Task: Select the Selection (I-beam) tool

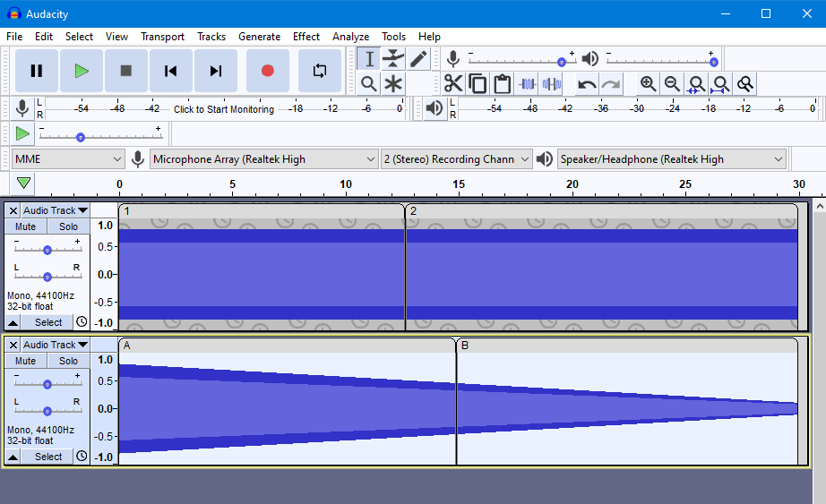Action: 369,59
